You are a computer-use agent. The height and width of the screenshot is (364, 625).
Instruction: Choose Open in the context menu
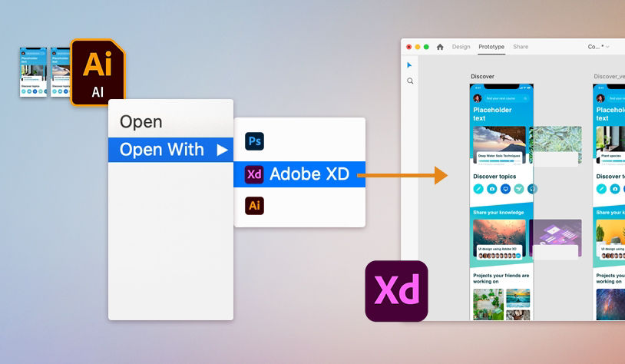click(x=141, y=121)
